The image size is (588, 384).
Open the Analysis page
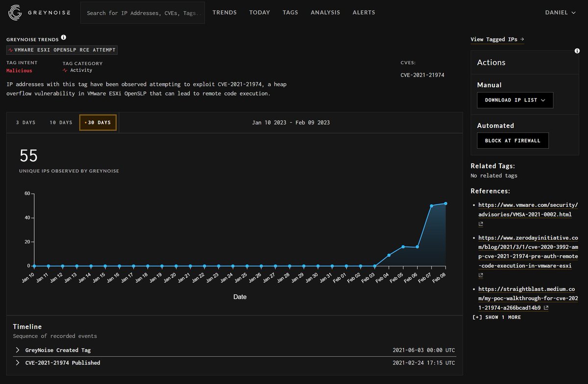coord(325,12)
